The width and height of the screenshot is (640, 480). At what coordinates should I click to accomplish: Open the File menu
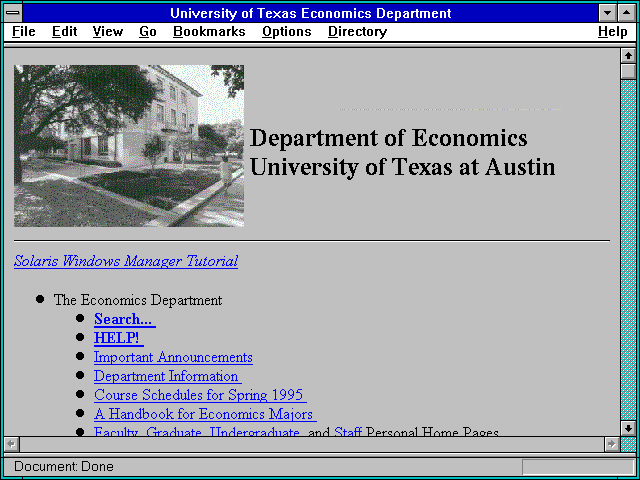(24, 32)
